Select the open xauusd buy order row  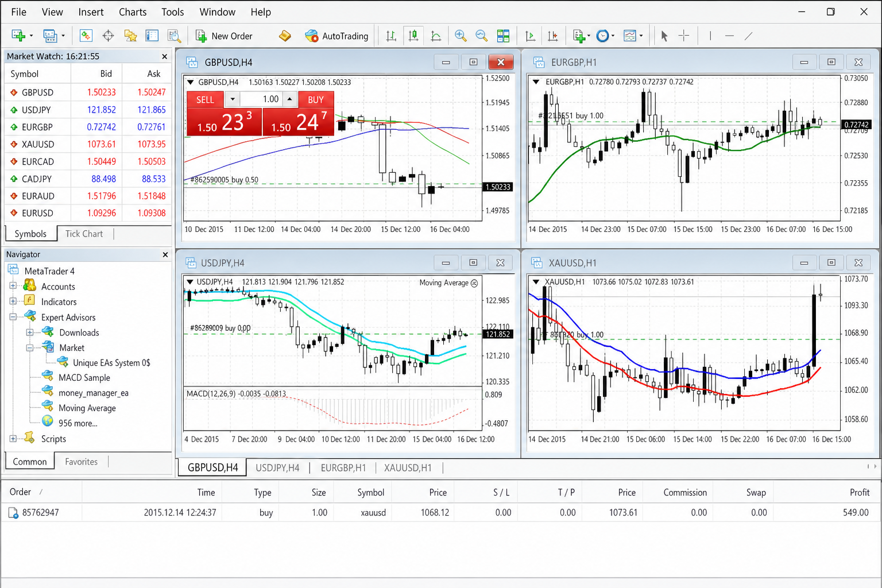(441, 513)
